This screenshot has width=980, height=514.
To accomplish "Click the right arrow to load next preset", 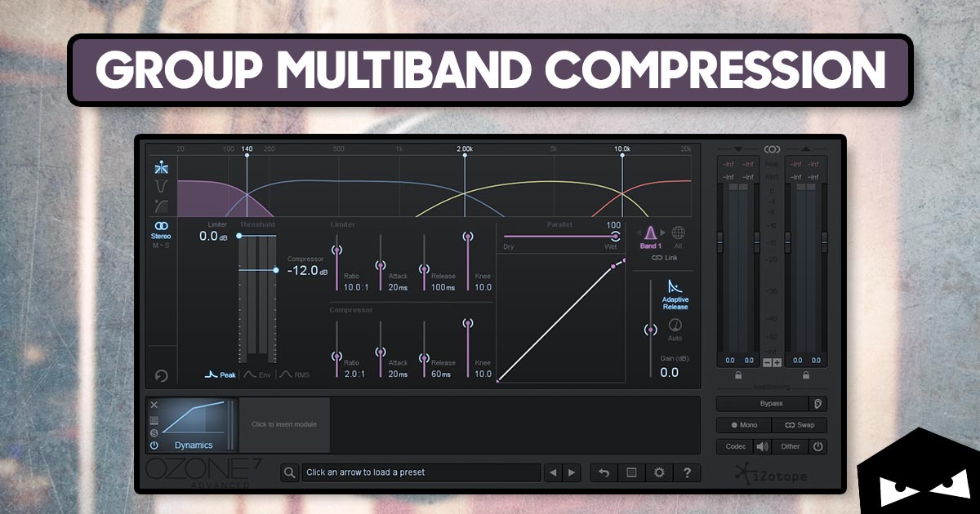I will (x=572, y=472).
